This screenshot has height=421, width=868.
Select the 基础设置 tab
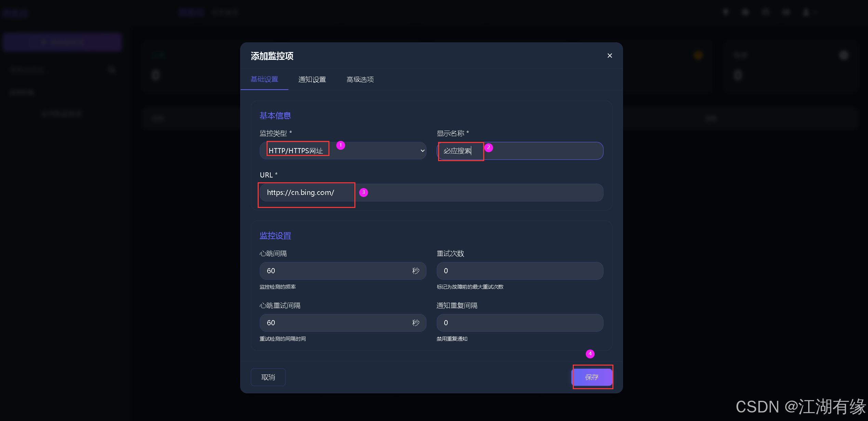coord(264,79)
